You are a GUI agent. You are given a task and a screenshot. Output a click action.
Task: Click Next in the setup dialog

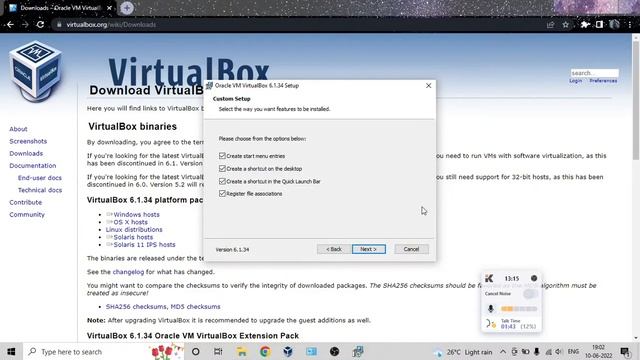pos(369,249)
